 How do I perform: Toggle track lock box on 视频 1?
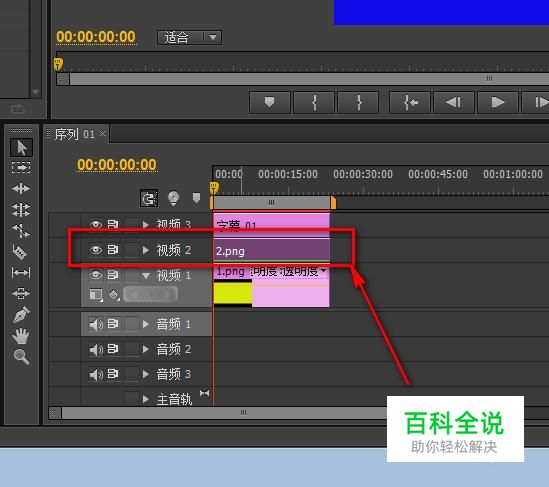pyautogui.click(x=132, y=275)
